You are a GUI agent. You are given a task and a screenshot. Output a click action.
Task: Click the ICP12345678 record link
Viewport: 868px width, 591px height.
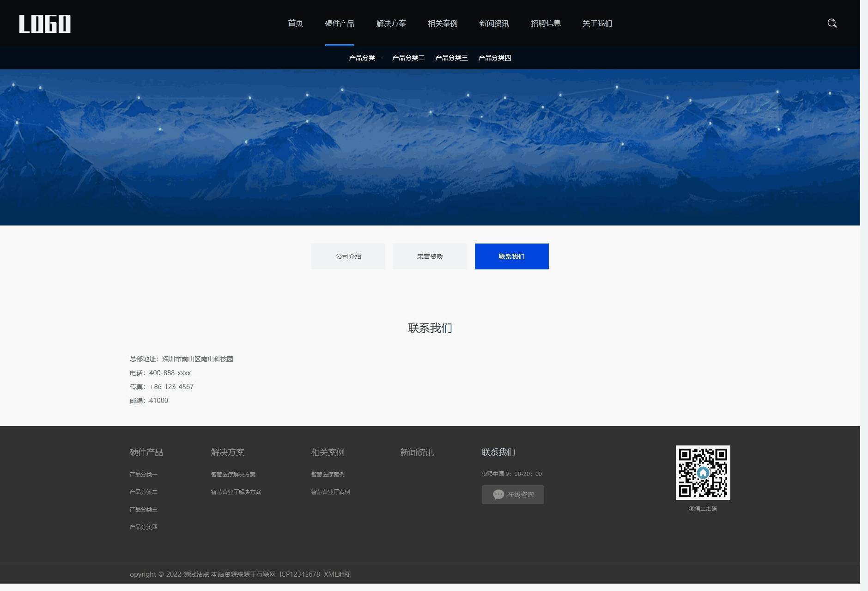click(300, 574)
